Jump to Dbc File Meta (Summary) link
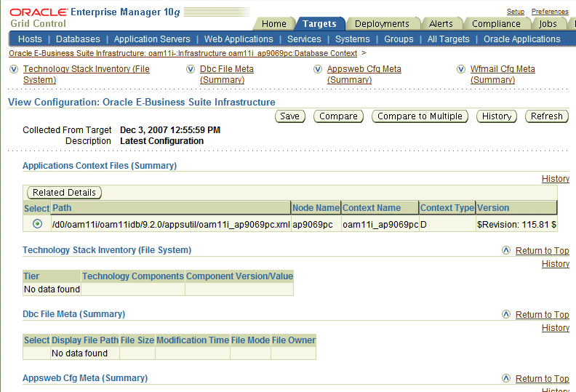This screenshot has width=576, height=392. tap(227, 75)
